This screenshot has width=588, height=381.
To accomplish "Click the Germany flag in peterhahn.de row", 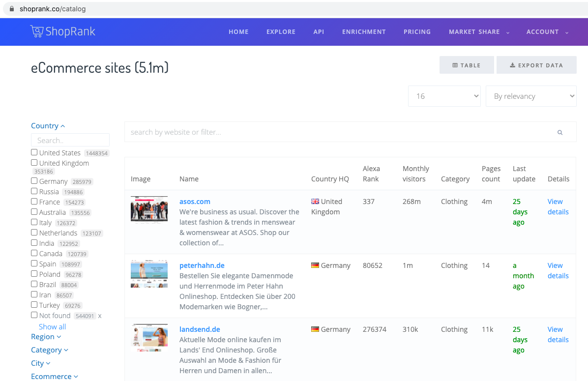I will pyautogui.click(x=315, y=265).
